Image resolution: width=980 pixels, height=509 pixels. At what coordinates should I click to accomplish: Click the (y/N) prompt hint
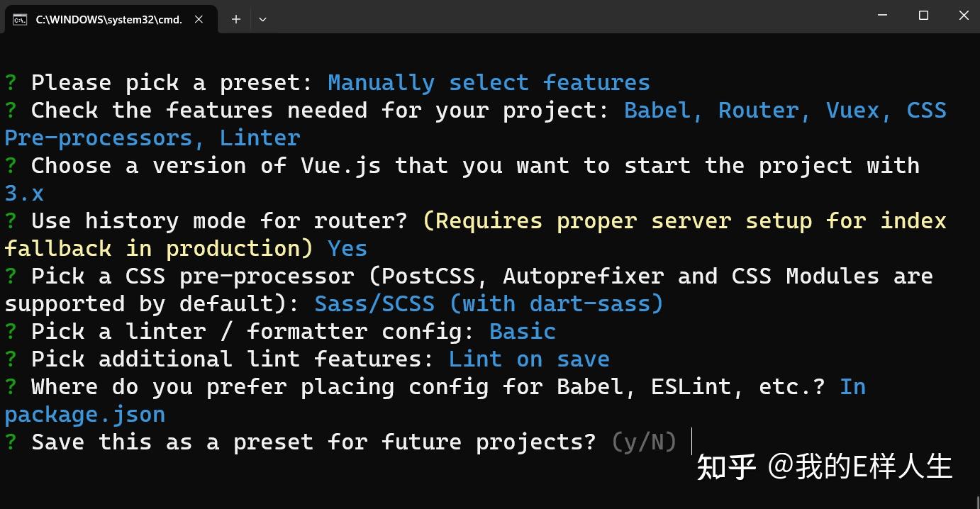coord(643,442)
